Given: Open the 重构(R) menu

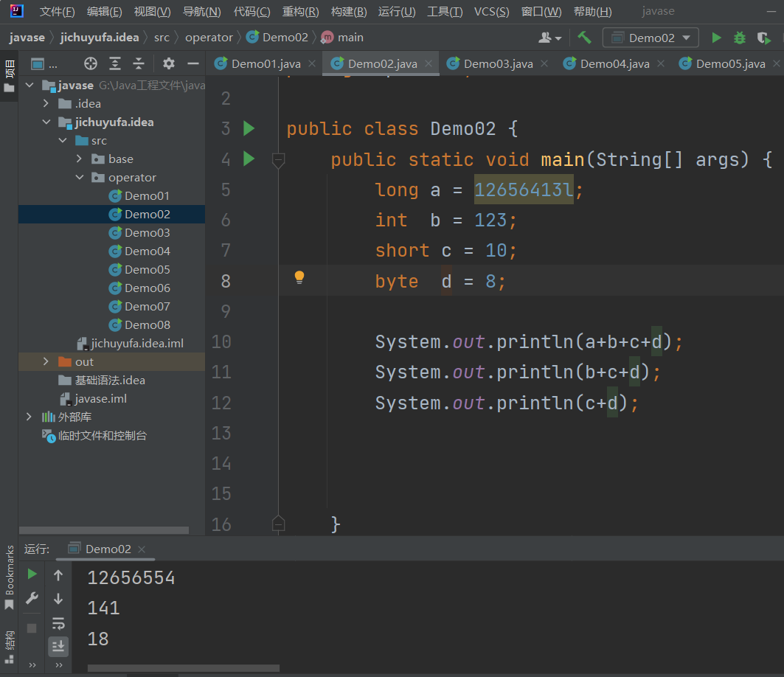Looking at the screenshot, I should point(300,11).
